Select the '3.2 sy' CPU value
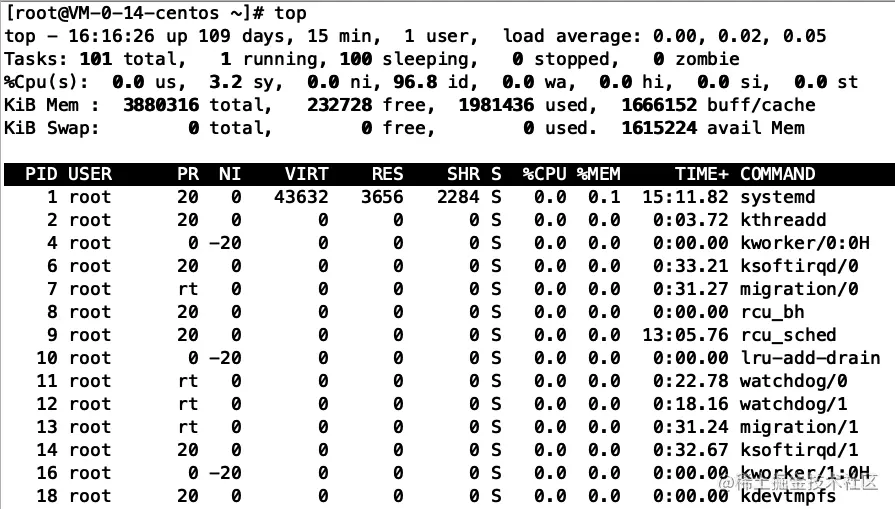This screenshot has height=509, width=895. (x=241, y=82)
